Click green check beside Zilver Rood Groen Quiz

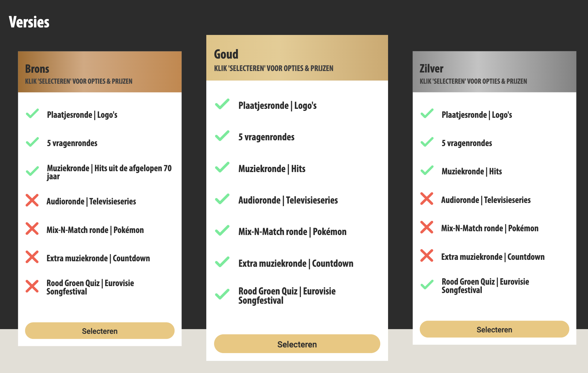point(427,285)
